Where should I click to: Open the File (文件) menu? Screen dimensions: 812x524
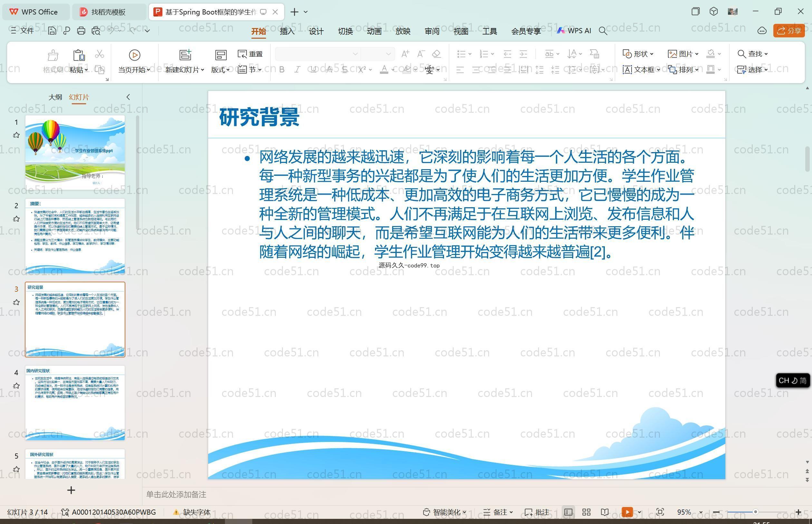[23, 31]
